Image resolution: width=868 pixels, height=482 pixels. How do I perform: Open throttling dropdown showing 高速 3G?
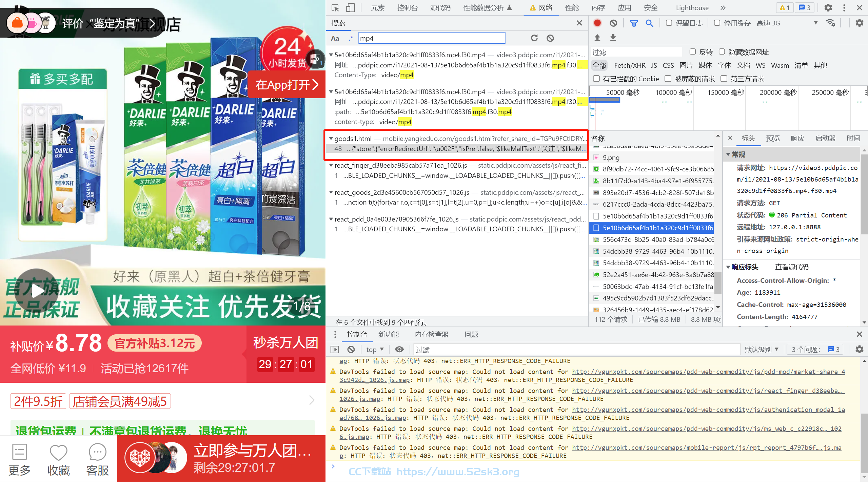point(787,23)
